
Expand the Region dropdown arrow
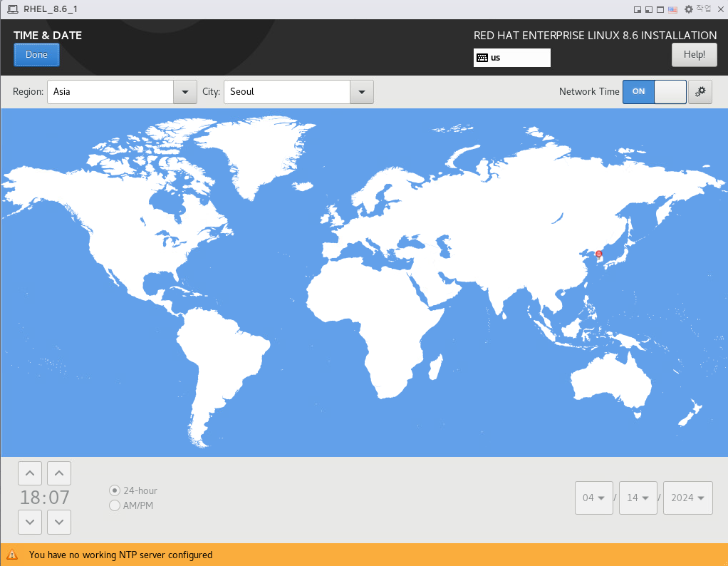pyautogui.click(x=185, y=92)
